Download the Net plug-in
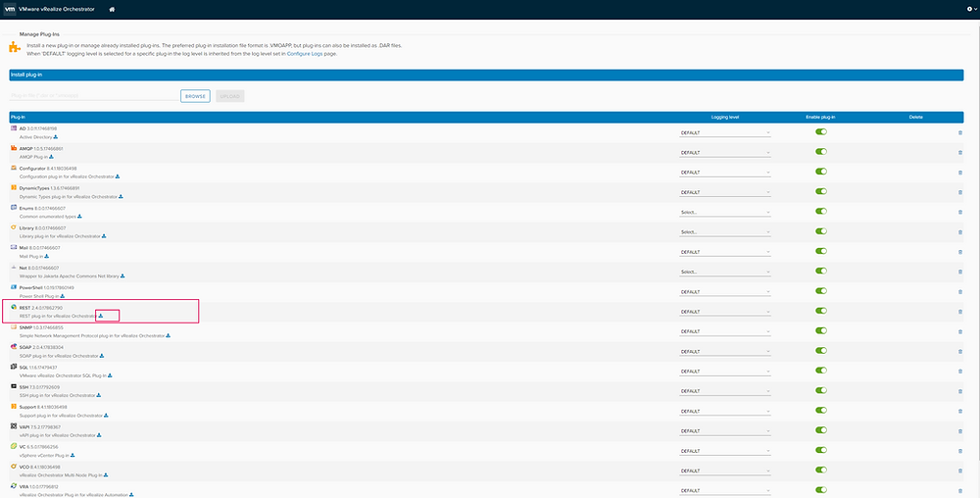The height and width of the screenshot is (498, 980). coord(122,275)
